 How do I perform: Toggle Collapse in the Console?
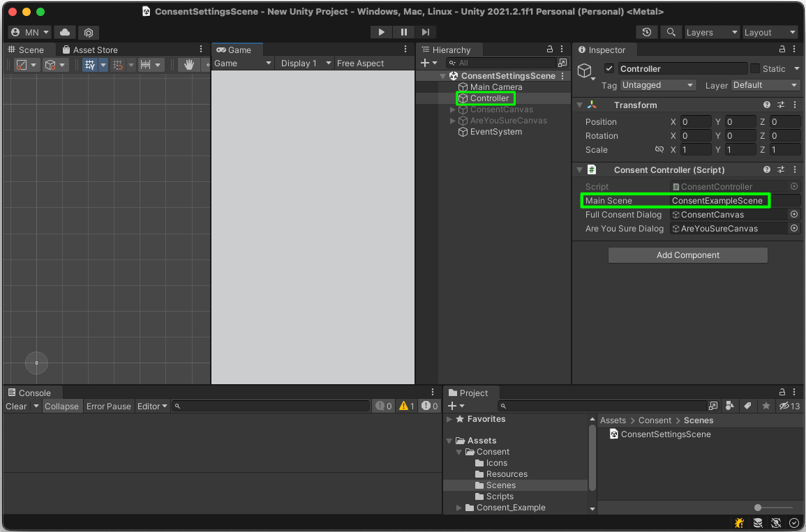(61, 406)
